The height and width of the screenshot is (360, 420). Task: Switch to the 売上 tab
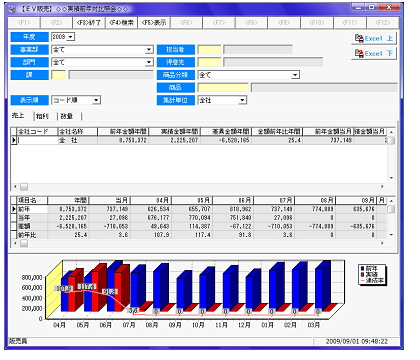click(18, 116)
